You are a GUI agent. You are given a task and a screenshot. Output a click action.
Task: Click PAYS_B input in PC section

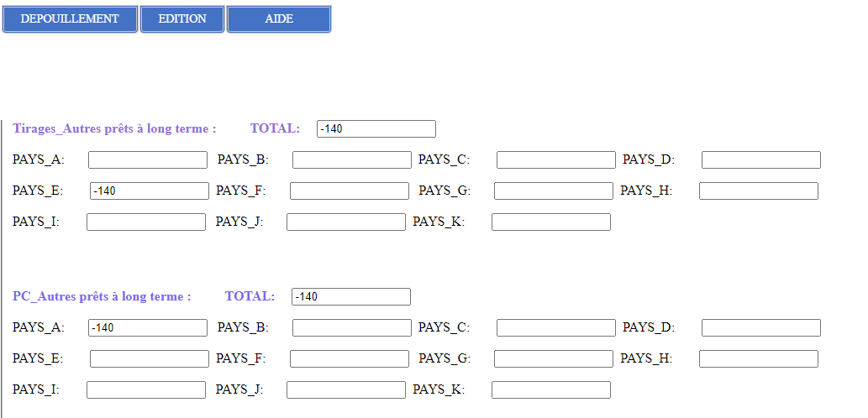click(x=352, y=328)
